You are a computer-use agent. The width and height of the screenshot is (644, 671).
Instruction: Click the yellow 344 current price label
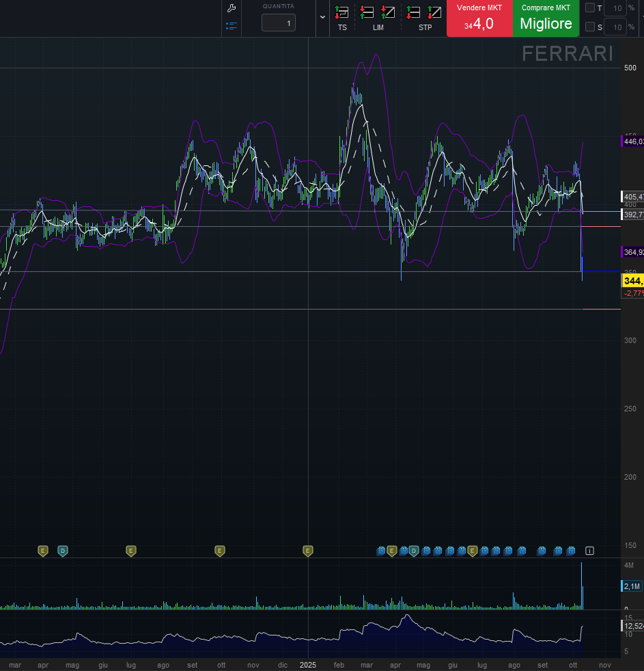pyautogui.click(x=632, y=281)
